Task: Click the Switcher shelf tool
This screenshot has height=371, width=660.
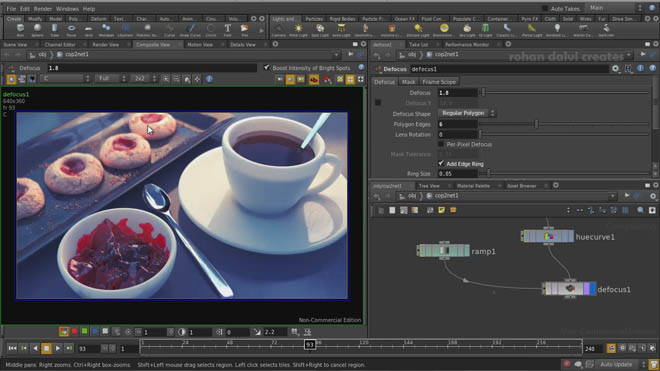Action: point(606,30)
